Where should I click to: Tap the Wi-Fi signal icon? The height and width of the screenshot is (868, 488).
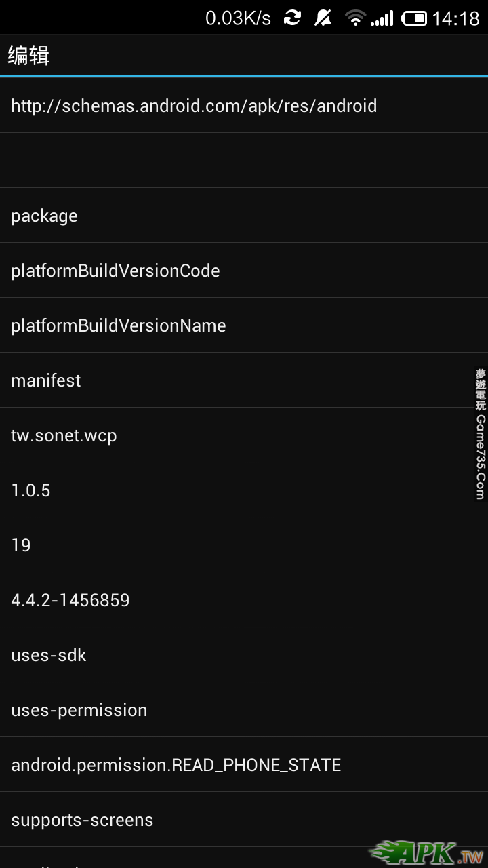354,18
